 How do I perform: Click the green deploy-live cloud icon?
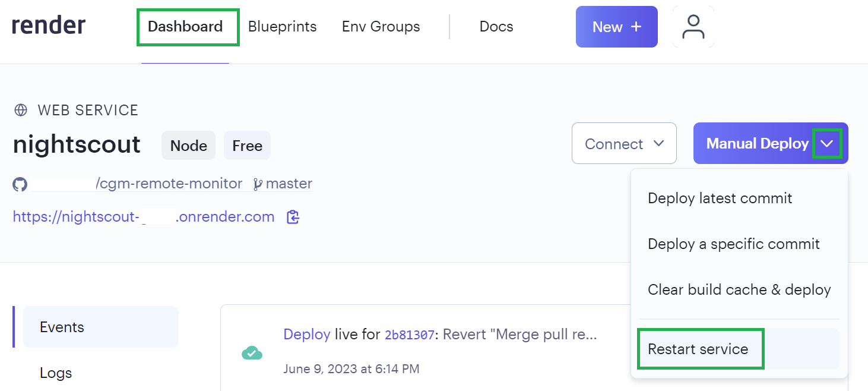252,353
